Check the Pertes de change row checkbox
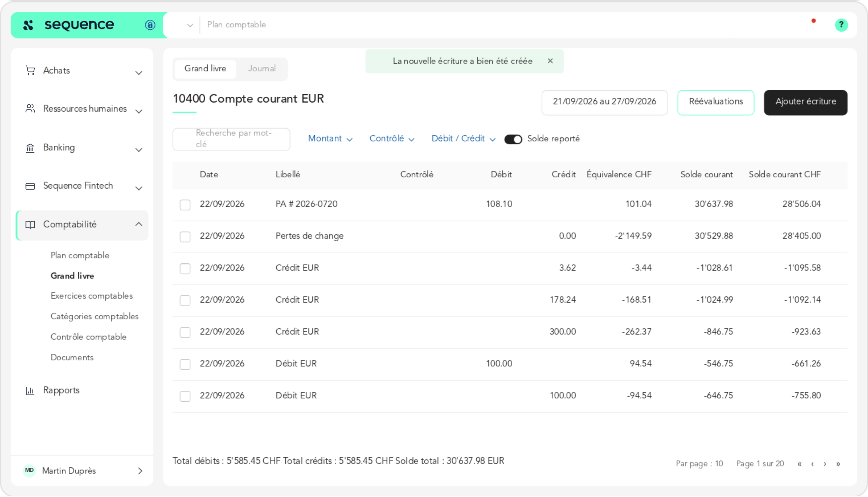This screenshot has height=497, width=868. (x=185, y=237)
